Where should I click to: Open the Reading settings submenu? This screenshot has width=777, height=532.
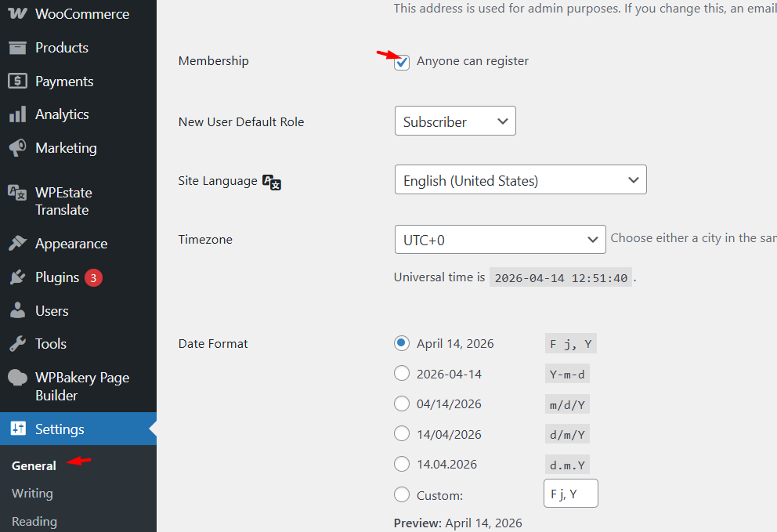pos(34,521)
